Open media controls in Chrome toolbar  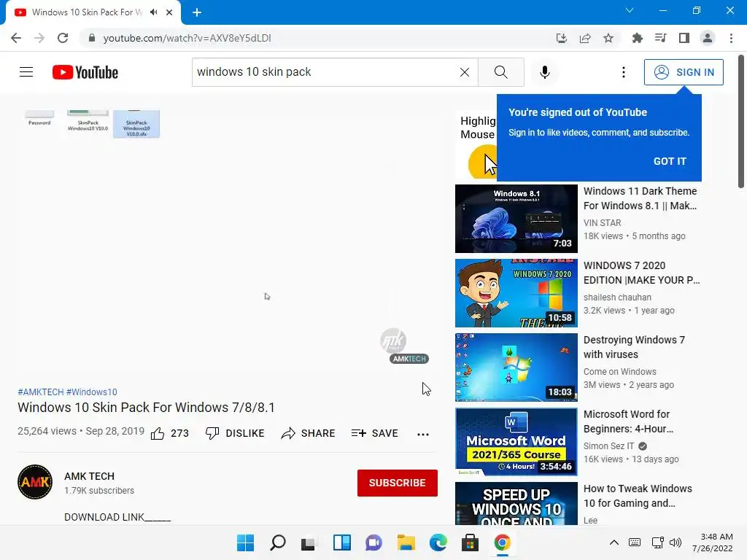(x=660, y=38)
